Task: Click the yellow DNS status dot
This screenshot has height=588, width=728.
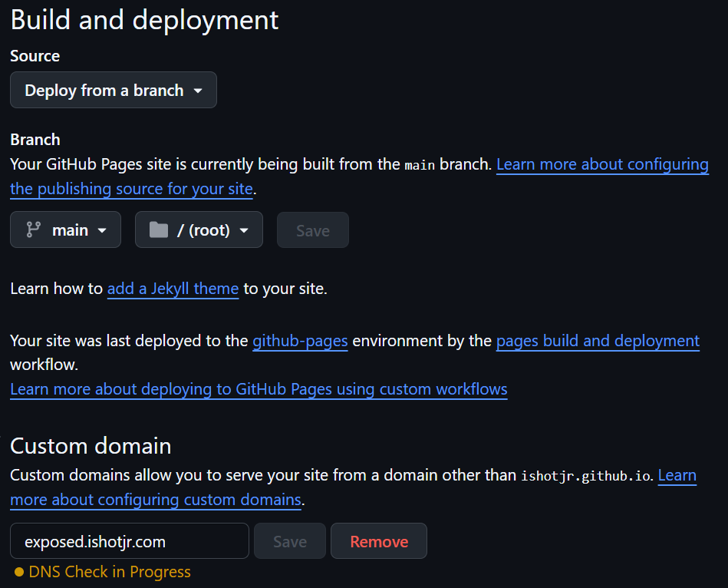Action: pos(19,572)
